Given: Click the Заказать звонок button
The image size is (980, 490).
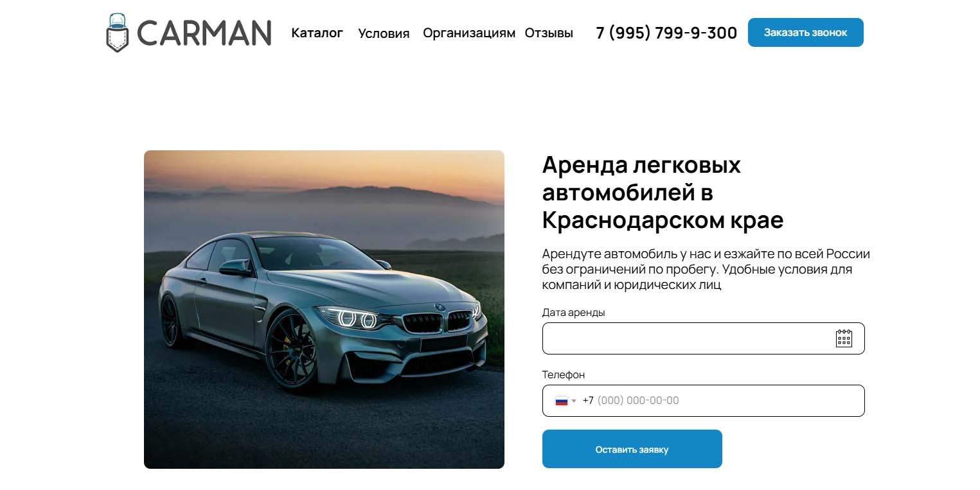Looking at the screenshot, I should pos(806,33).
